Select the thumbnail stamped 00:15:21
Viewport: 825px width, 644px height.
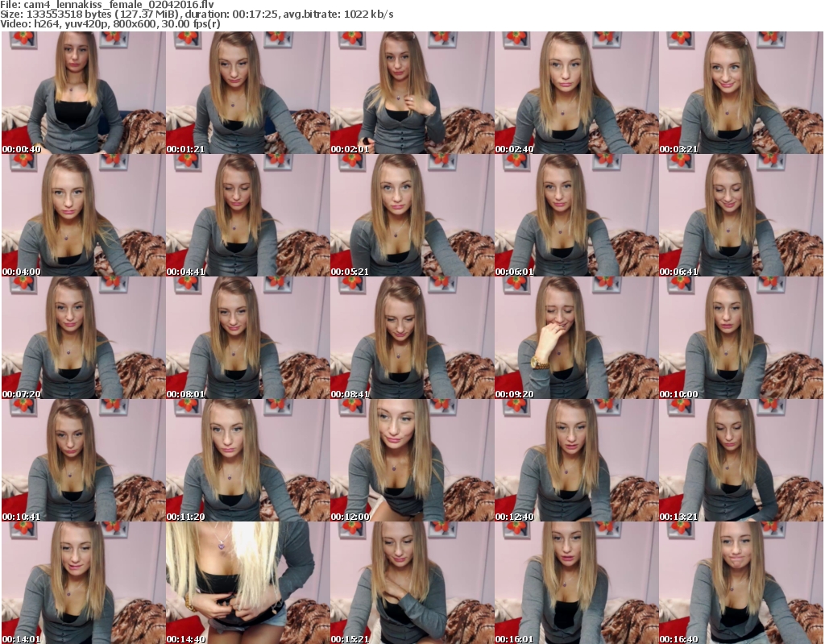coord(412,583)
